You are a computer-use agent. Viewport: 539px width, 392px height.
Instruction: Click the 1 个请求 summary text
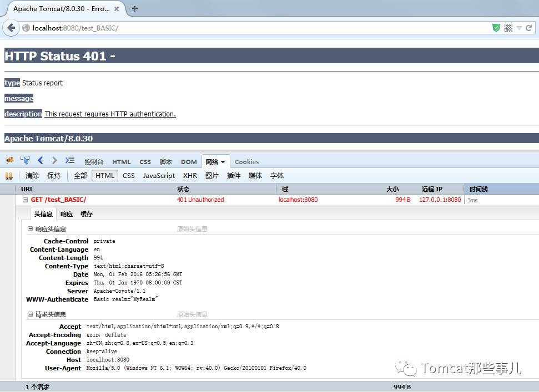[37, 387]
